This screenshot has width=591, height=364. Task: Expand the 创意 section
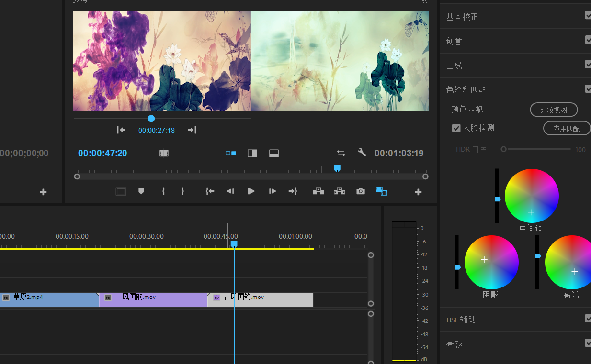[x=454, y=41]
